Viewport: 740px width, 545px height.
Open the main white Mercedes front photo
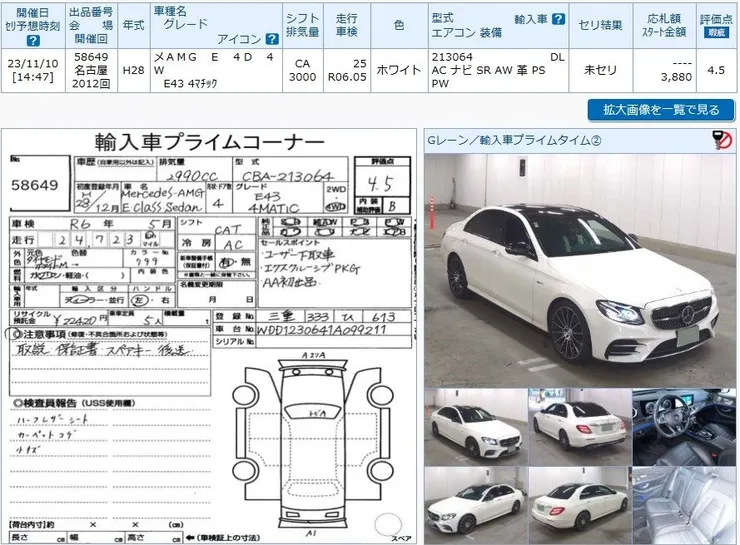580,270
